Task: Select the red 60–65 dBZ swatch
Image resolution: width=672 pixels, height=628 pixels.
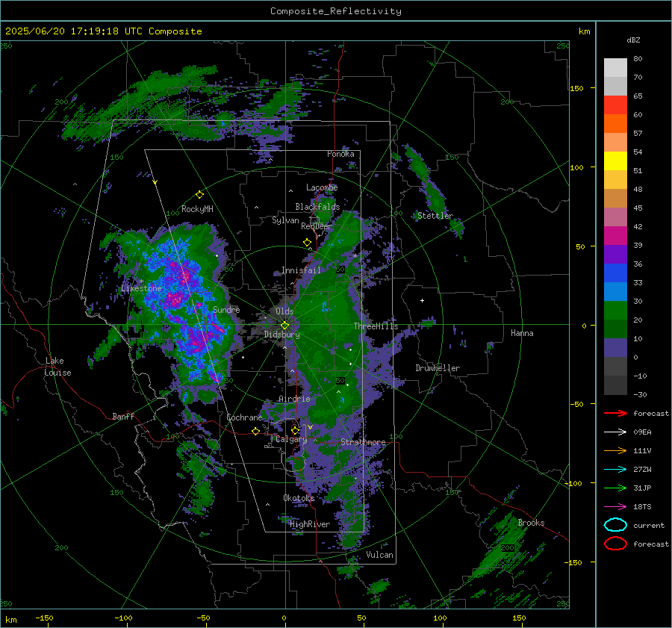Action: pyautogui.click(x=615, y=105)
